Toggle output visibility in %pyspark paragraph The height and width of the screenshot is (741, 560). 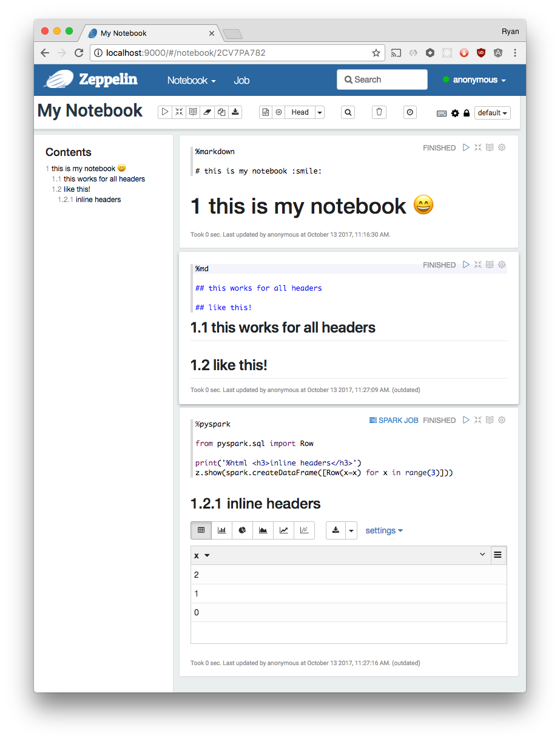coord(490,420)
